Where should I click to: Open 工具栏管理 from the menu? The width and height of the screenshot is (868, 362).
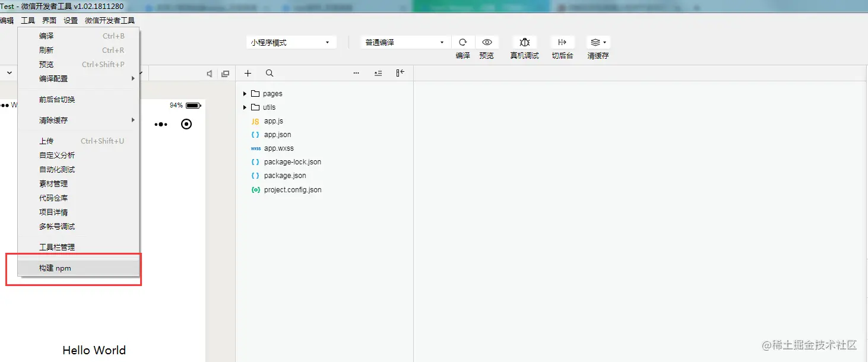pyautogui.click(x=79, y=247)
